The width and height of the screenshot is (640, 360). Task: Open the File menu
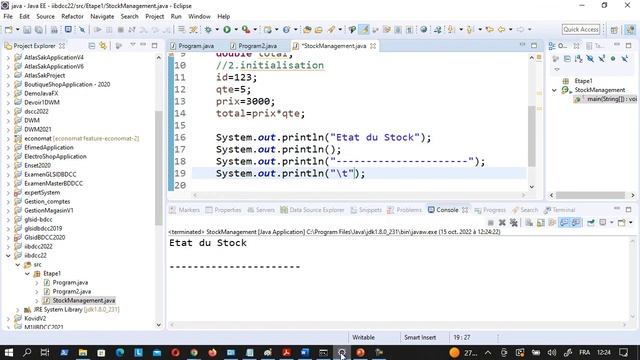8,16
